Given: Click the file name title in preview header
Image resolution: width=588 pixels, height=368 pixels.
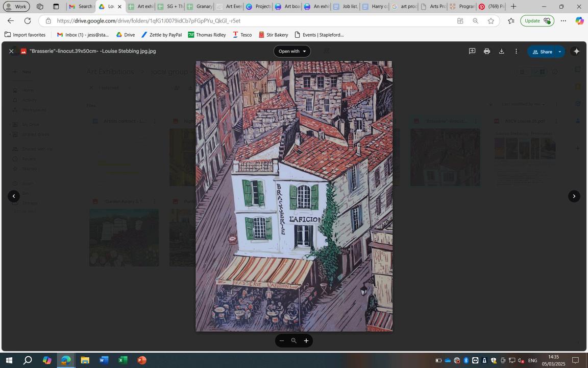Looking at the screenshot, I should coord(92,51).
